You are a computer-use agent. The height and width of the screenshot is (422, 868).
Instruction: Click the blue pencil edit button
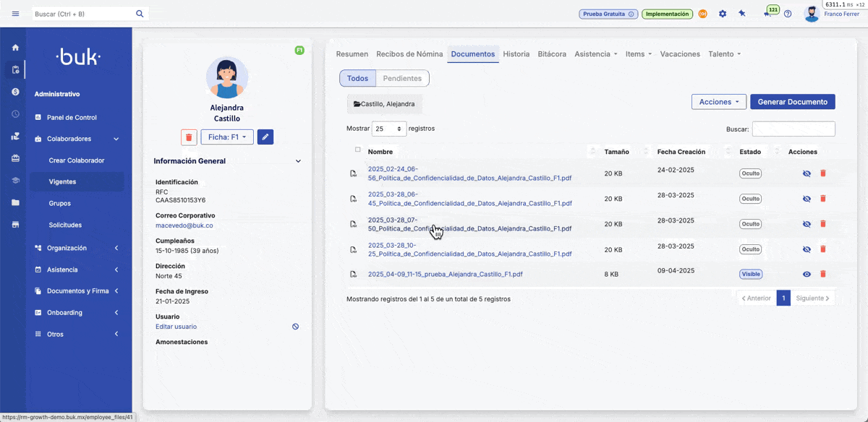pyautogui.click(x=265, y=137)
